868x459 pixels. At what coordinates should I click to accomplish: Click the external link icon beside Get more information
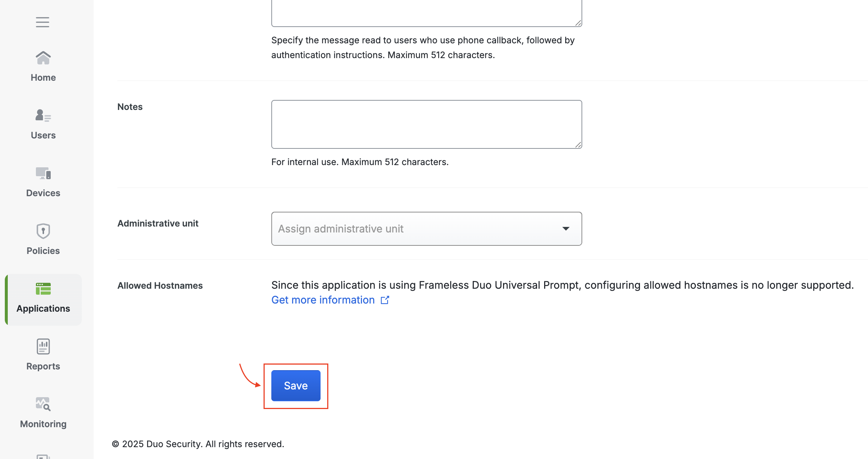coord(385,300)
